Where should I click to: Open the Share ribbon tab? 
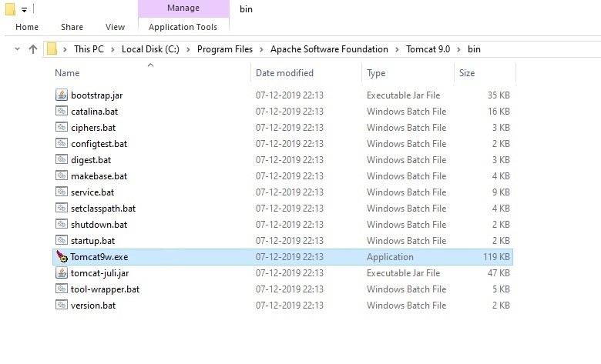coord(72,27)
